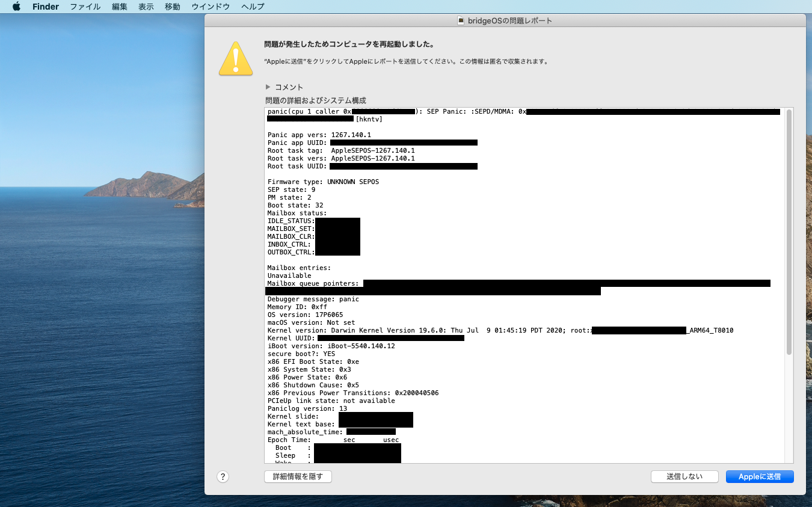Click the bridgeOS report title bar icon
The height and width of the screenshot is (507, 812).
(x=461, y=20)
